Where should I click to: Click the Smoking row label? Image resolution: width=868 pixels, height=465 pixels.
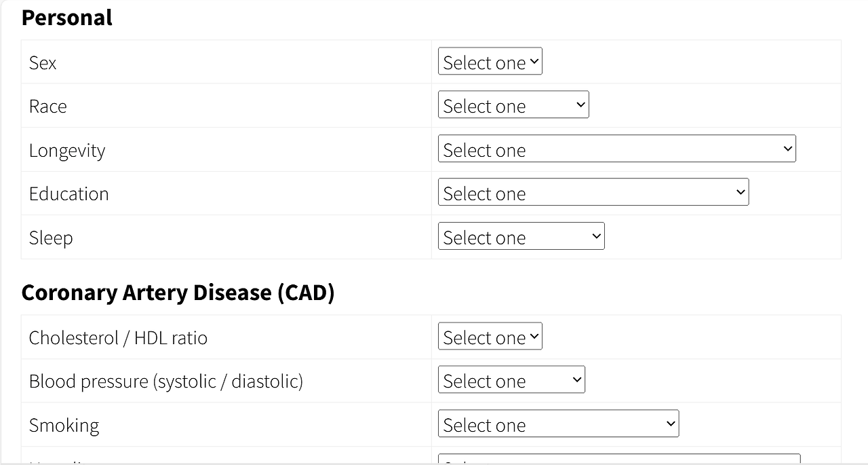[x=64, y=425]
